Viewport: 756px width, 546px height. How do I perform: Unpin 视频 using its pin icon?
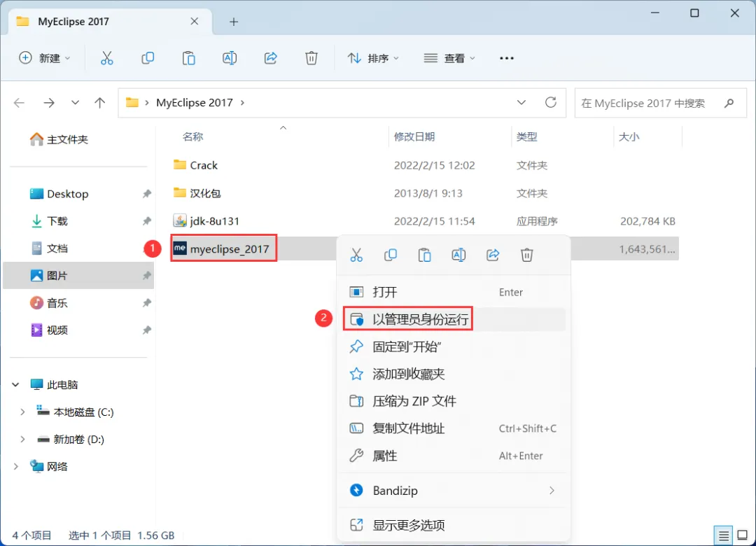[x=146, y=330]
